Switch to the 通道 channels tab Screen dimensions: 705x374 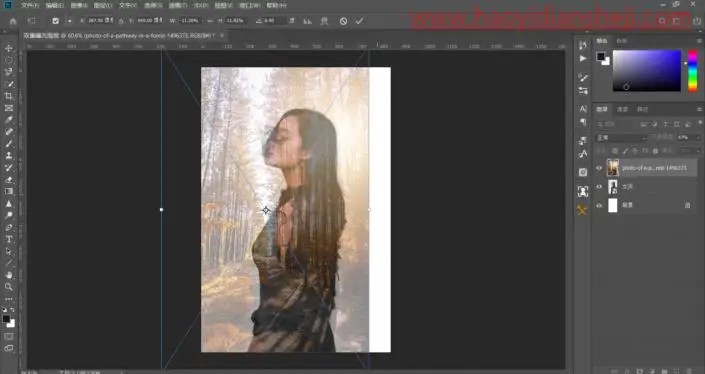coord(622,109)
